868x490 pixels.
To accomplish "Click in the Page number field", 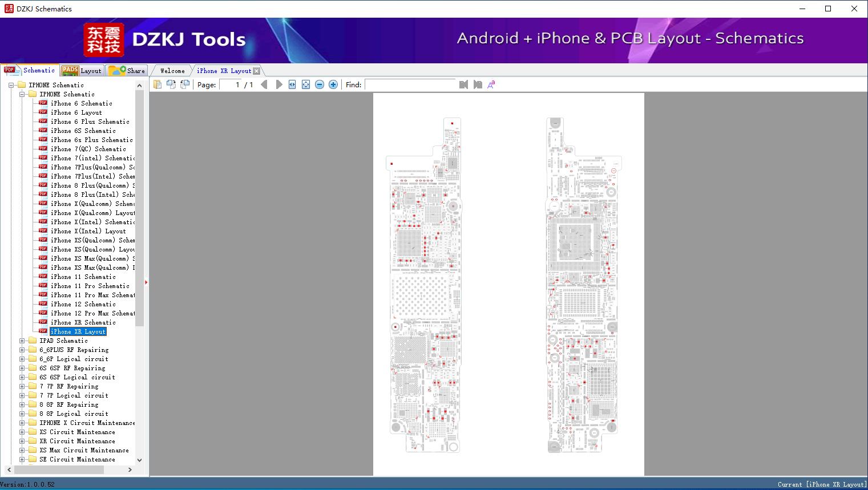I will coord(230,84).
